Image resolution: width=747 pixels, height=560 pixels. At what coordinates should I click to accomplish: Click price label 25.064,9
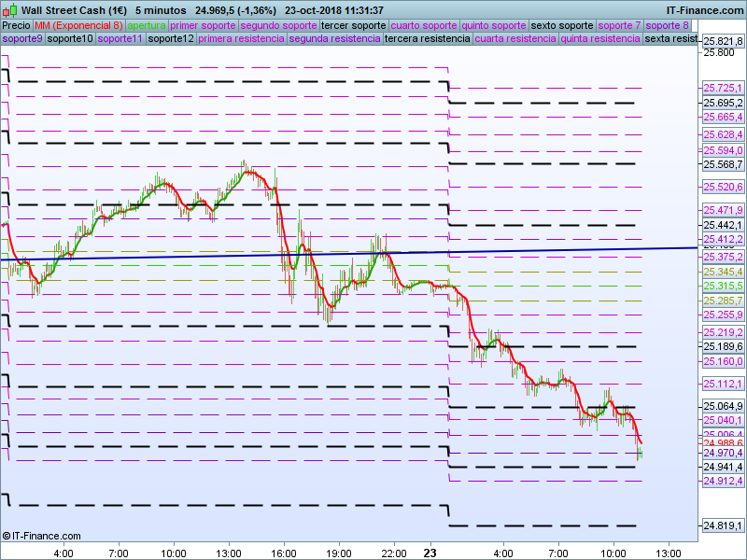click(x=723, y=406)
